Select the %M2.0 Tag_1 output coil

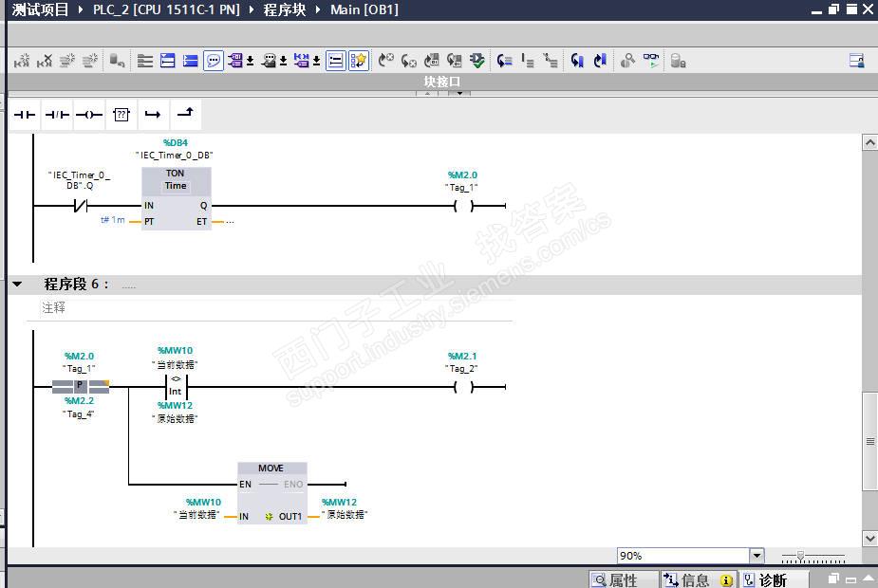point(463,206)
